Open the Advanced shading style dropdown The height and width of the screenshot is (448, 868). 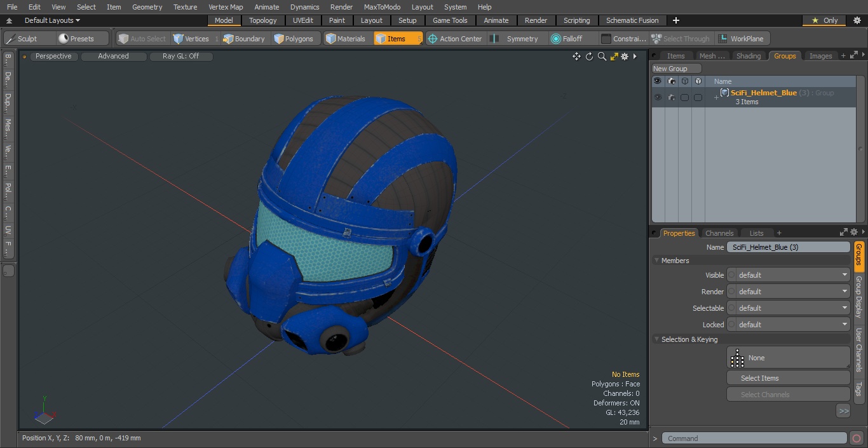coord(114,57)
